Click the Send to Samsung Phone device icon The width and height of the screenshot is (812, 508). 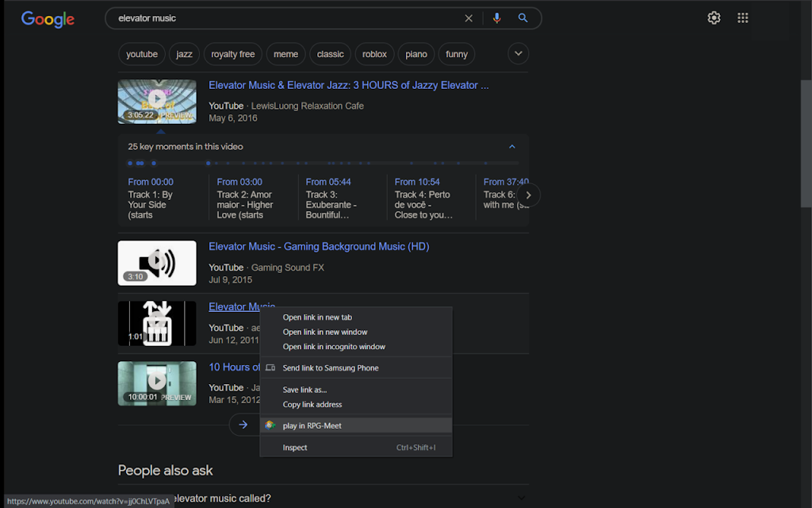point(270,368)
